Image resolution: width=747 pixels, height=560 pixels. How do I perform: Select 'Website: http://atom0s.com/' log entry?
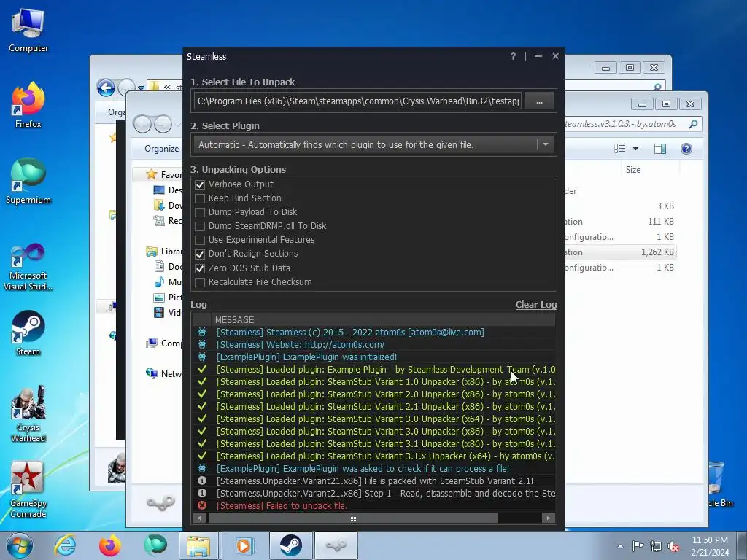[x=374, y=345]
